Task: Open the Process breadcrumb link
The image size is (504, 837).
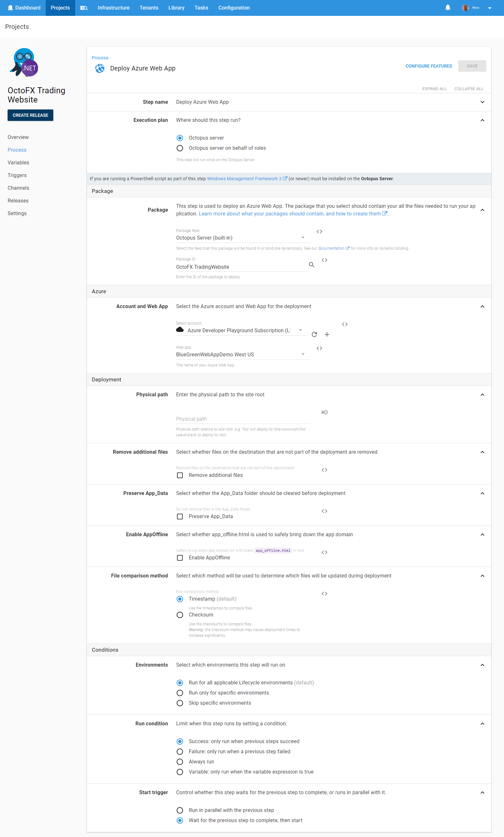Action: click(x=100, y=58)
